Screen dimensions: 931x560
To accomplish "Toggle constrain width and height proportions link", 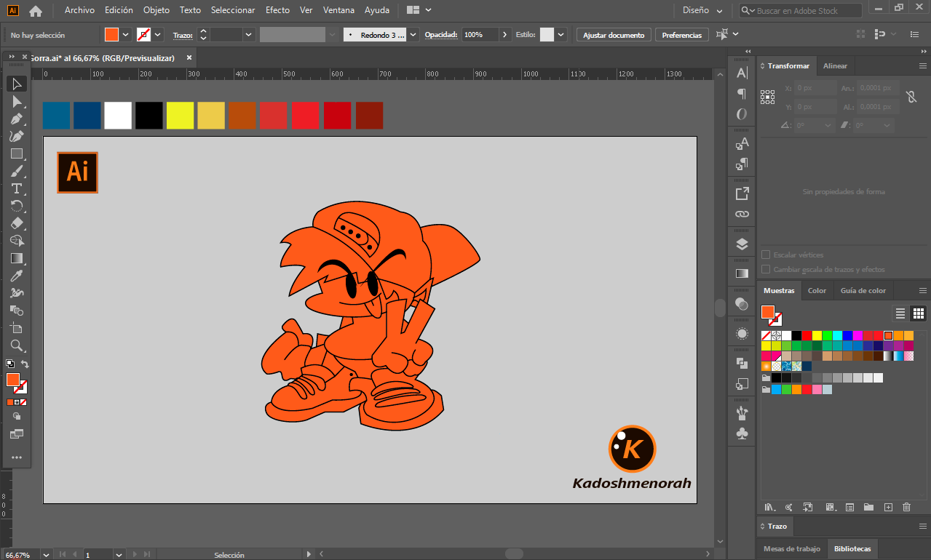I will (x=911, y=97).
